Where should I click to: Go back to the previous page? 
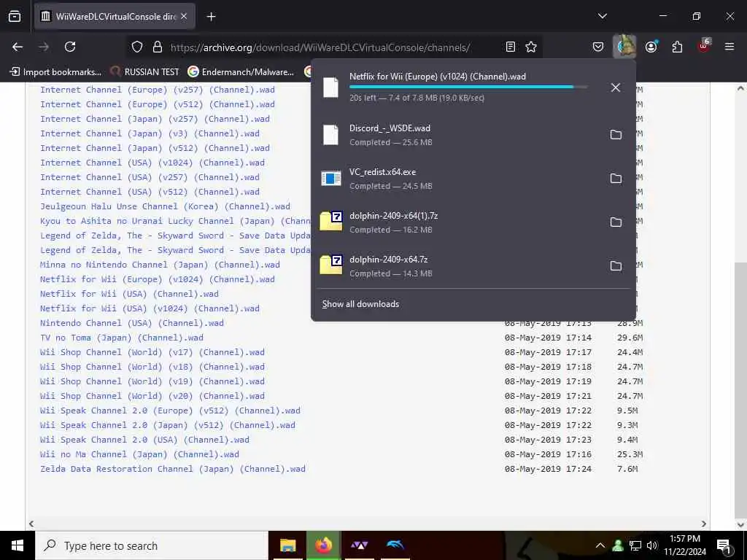coord(18,47)
